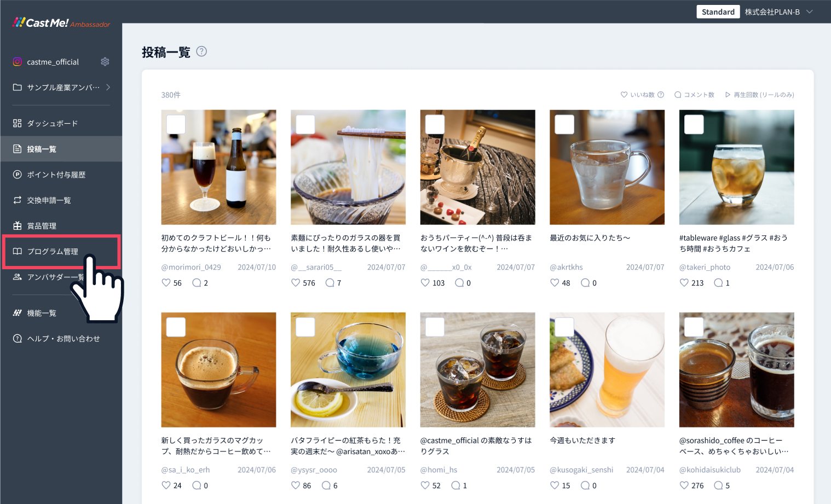Click the comment icon on __sarari05__ post
This screenshot has height=504, width=831.
[x=330, y=283]
